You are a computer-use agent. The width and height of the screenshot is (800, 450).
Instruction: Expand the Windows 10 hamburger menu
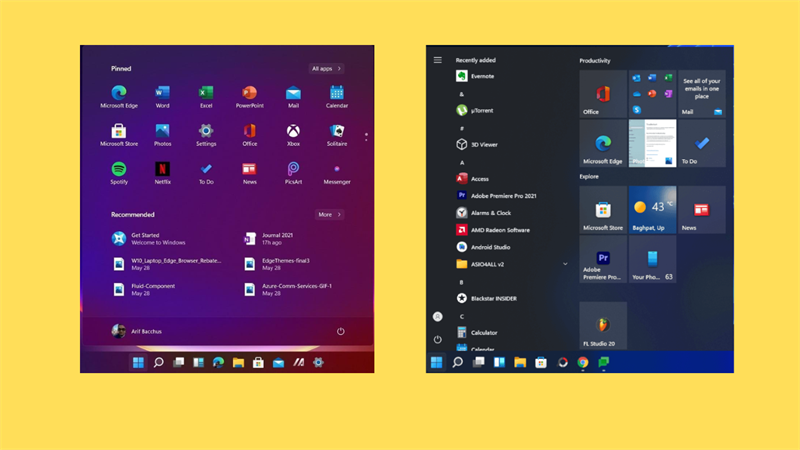point(438,60)
